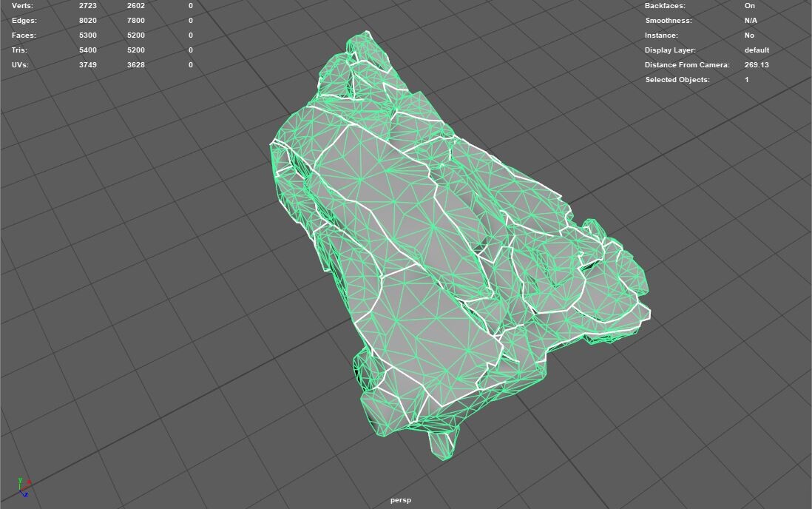The image size is (812, 509).
Task: Click the "Tris:" heads-up label
Action: (20, 50)
